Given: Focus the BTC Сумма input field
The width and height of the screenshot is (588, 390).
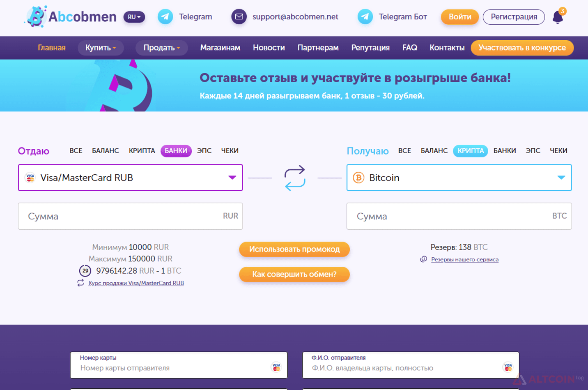Looking at the screenshot, I should pos(459,216).
